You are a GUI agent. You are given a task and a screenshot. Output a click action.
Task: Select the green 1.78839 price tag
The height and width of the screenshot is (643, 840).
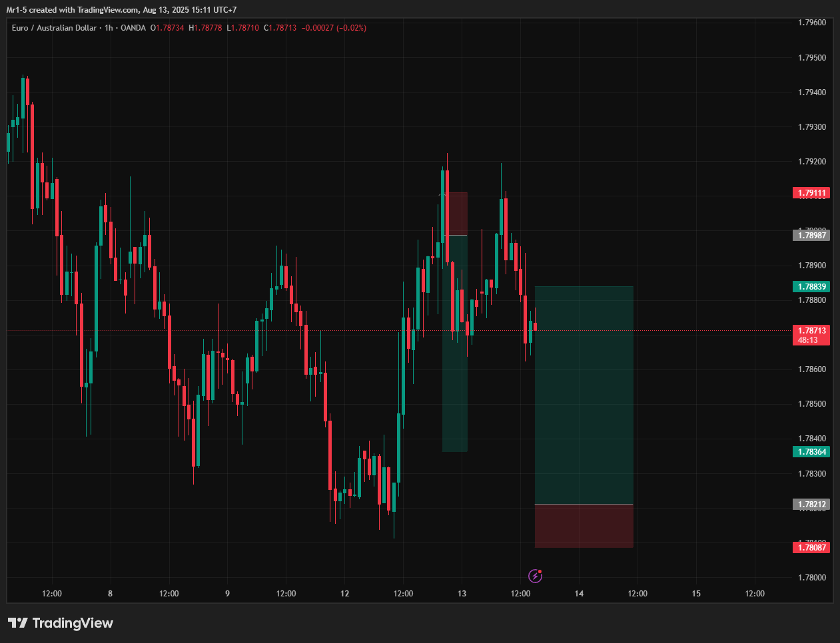[x=811, y=287]
